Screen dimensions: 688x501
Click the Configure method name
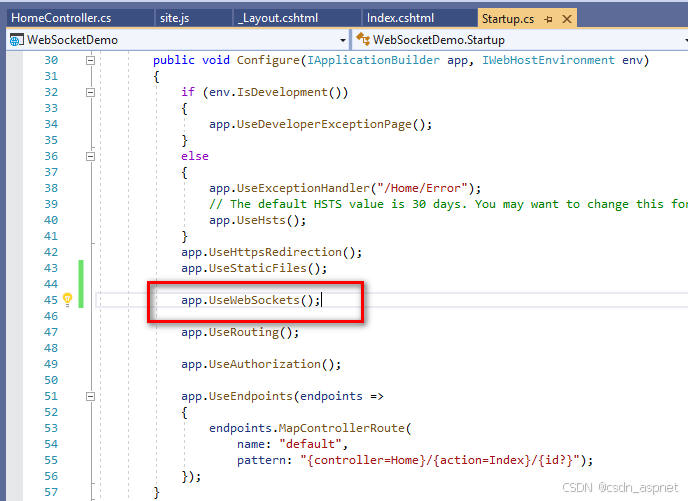click(268, 61)
